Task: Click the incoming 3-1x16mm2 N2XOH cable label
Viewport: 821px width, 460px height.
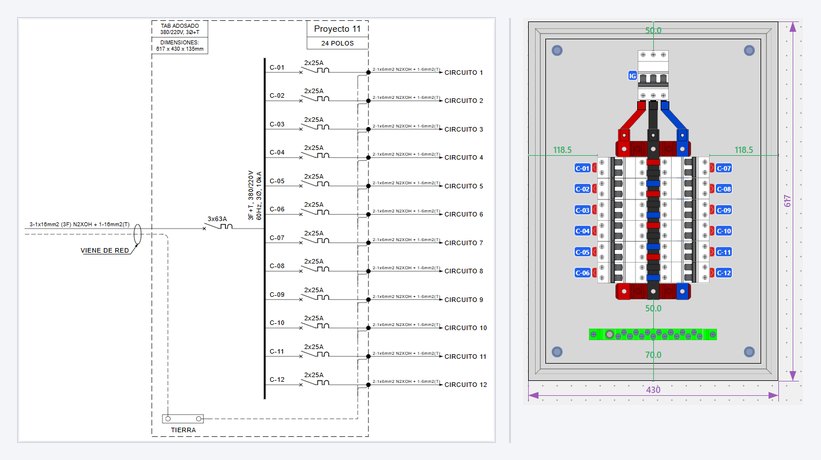Action: pyautogui.click(x=79, y=225)
